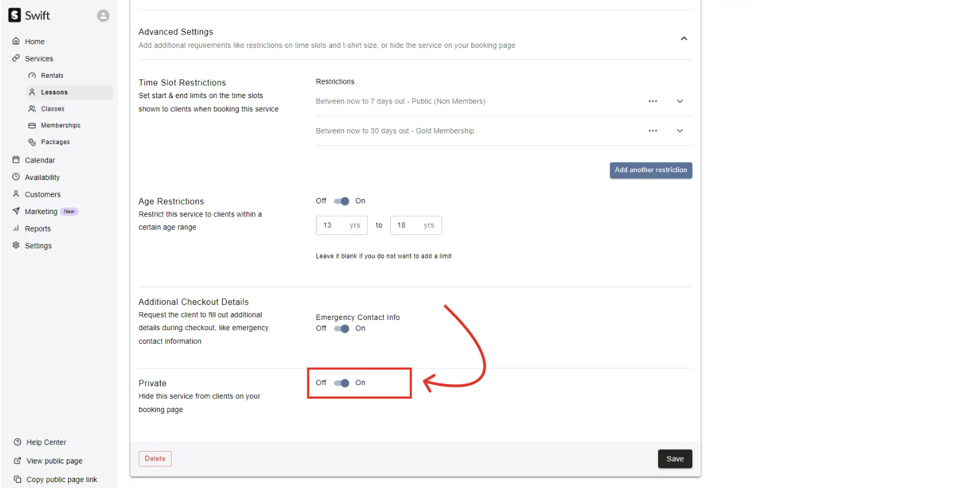Go to Home in sidebar
The image size is (980, 488).
[x=35, y=41]
